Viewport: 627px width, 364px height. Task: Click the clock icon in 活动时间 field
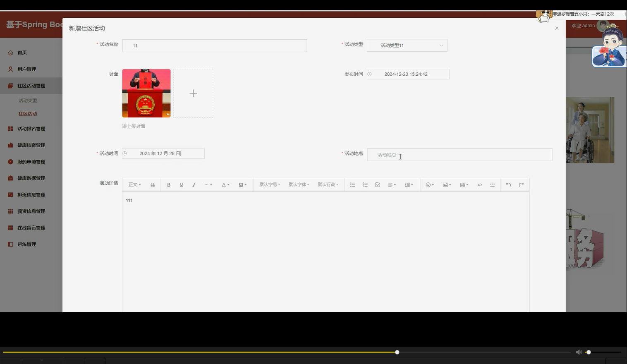pos(124,153)
